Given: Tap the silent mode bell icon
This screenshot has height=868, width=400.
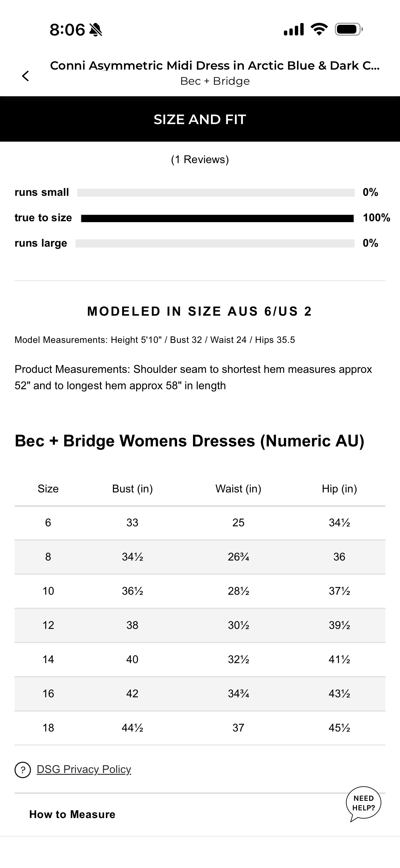Looking at the screenshot, I should click(x=96, y=30).
